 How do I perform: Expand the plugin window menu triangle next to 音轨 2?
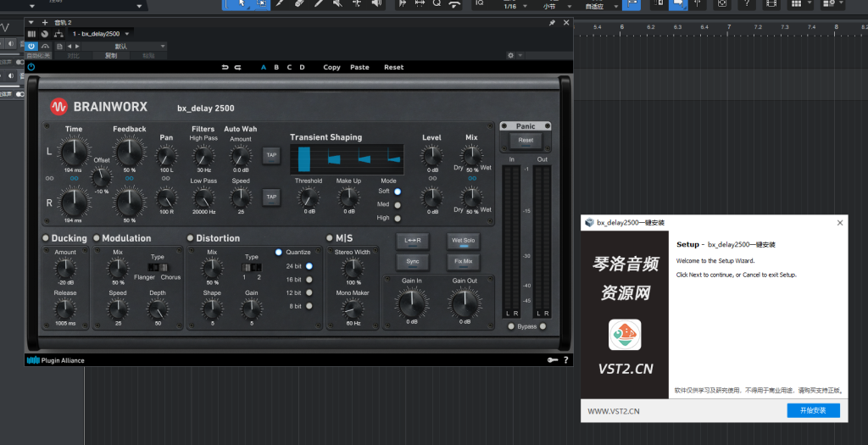(31, 23)
